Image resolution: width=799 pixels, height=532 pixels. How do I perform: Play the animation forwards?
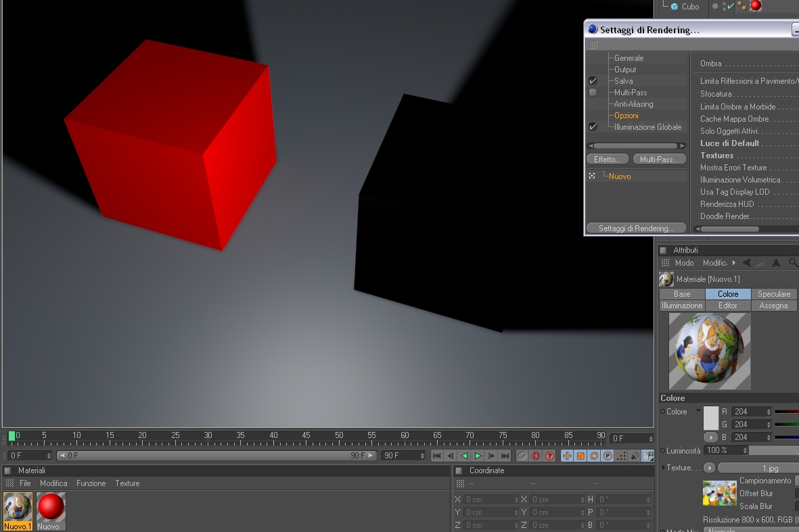[478, 456]
